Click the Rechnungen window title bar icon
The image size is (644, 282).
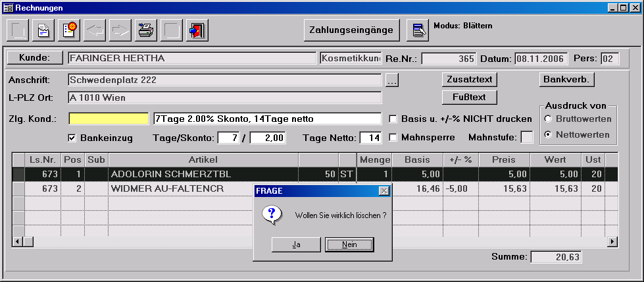tap(8, 8)
